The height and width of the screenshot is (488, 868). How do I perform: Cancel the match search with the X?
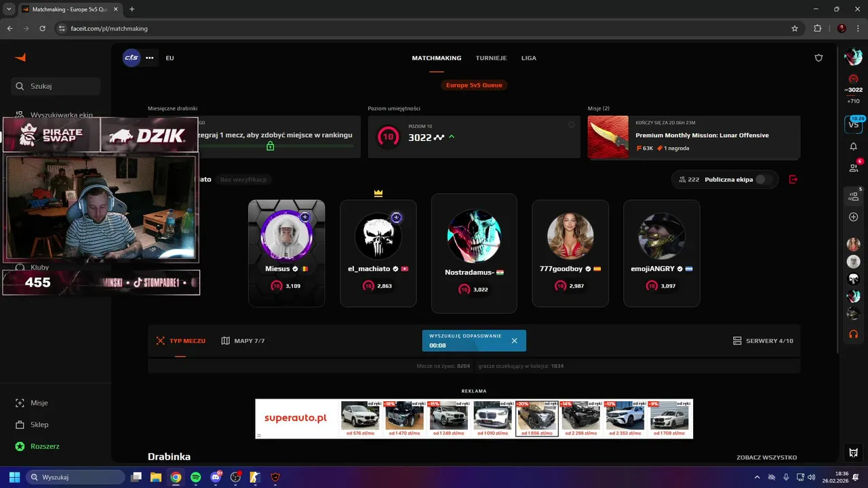(x=514, y=341)
